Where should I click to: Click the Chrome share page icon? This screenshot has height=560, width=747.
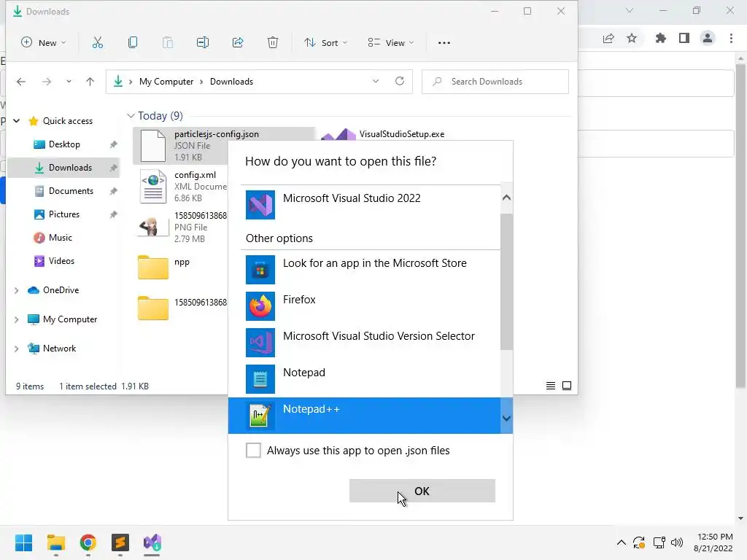pos(608,38)
